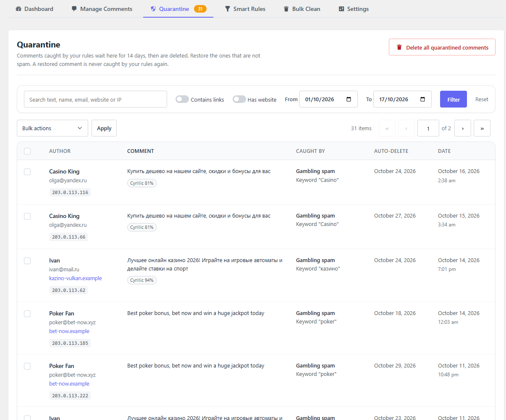Open bet-now.example link in October 11 Poker Fan row
Image resolution: width=506 pixels, height=420 pixels.
click(69, 384)
